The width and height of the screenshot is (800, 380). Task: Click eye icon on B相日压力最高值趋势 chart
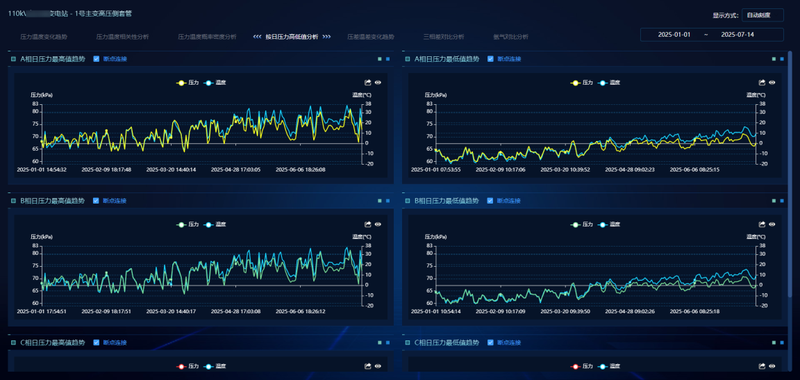tap(379, 224)
